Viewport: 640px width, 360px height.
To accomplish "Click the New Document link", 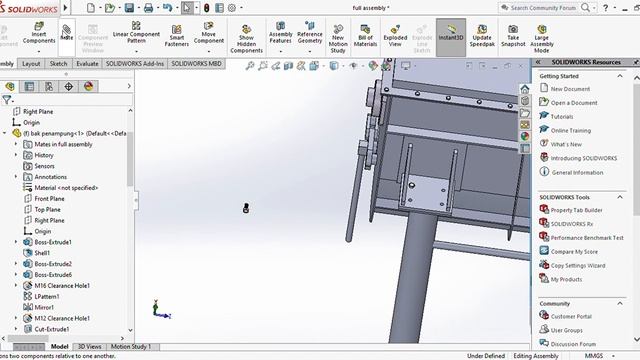I will [x=570, y=89].
